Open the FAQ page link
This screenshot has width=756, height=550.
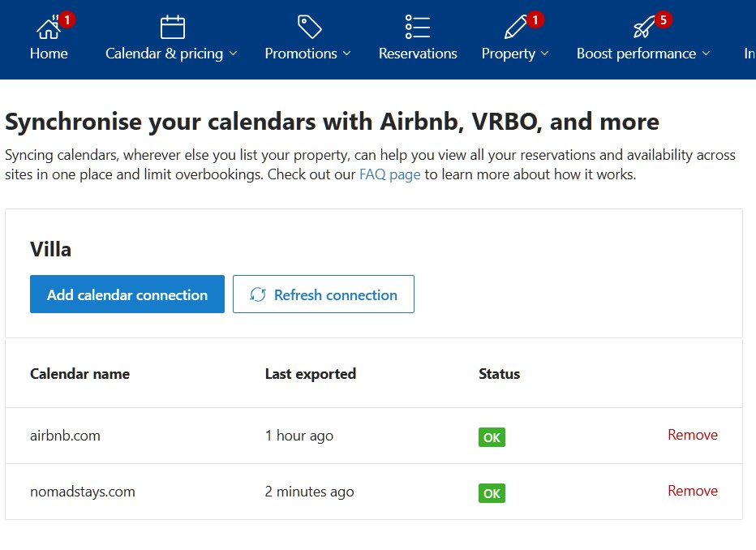coord(389,174)
